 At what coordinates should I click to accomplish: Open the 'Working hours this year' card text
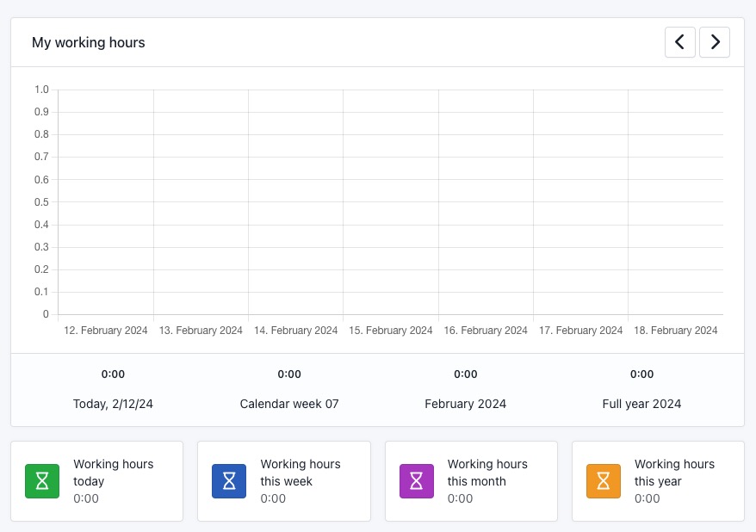tap(674, 473)
